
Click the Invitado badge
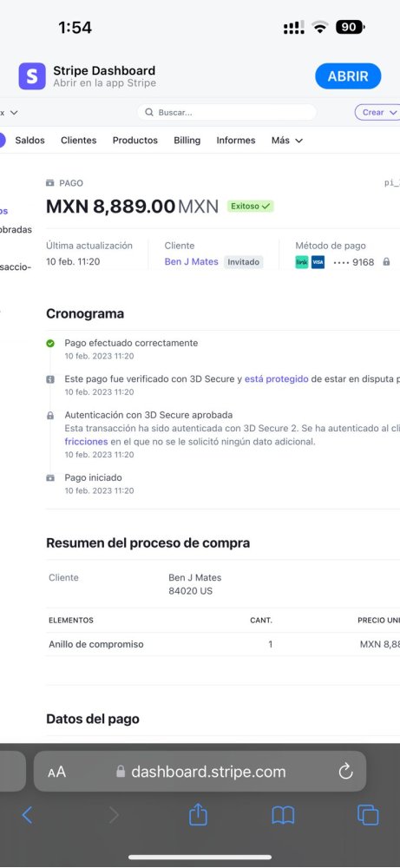244,262
